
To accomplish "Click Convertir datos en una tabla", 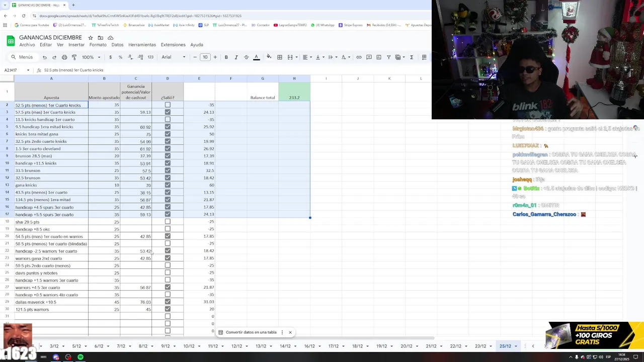I will [x=251, y=332].
